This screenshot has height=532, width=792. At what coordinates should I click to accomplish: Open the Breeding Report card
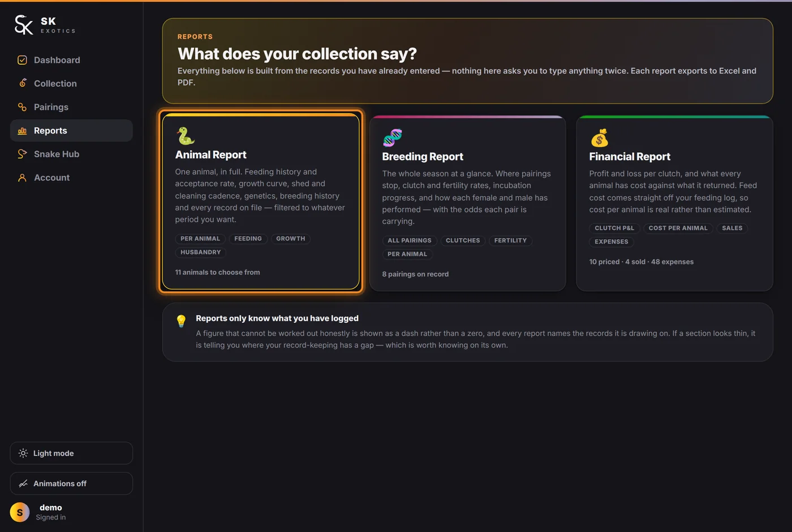[x=467, y=204]
